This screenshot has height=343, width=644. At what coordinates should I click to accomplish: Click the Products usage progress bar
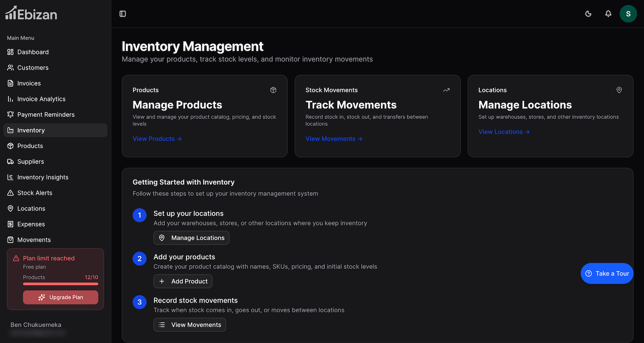(x=61, y=284)
